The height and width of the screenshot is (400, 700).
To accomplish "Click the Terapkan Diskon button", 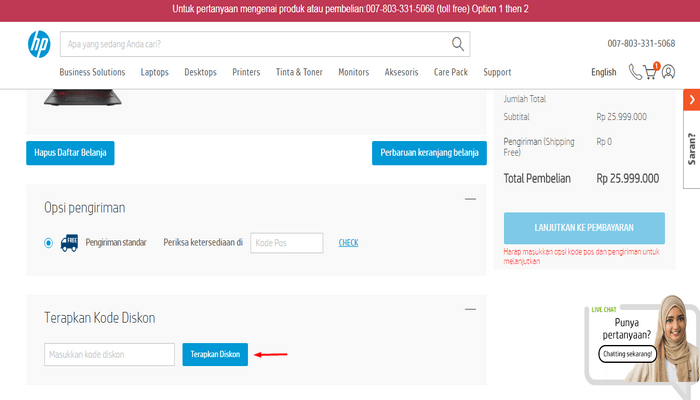I will [x=215, y=354].
